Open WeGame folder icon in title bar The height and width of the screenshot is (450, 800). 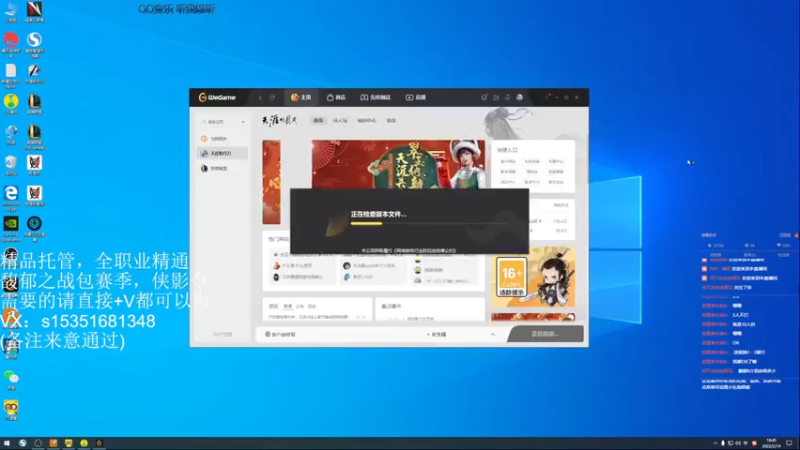pos(496,97)
